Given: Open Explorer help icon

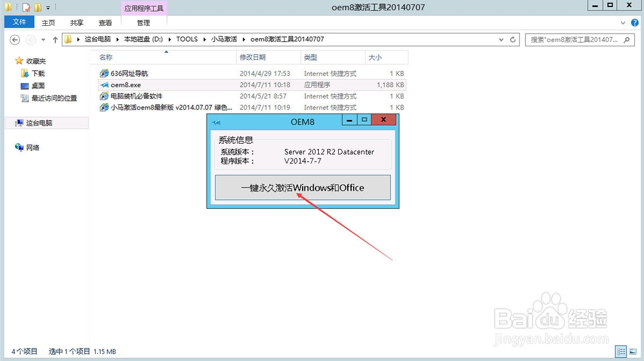Looking at the screenshot, I should point(634,23).
